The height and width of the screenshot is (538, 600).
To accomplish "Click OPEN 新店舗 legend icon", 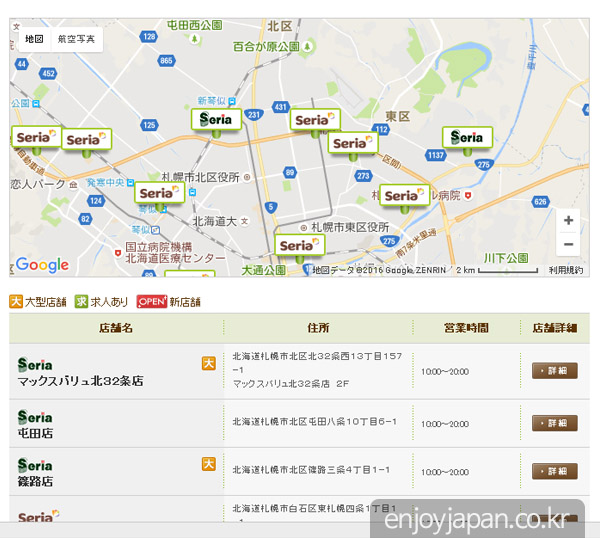I will (x=152, y=302).
